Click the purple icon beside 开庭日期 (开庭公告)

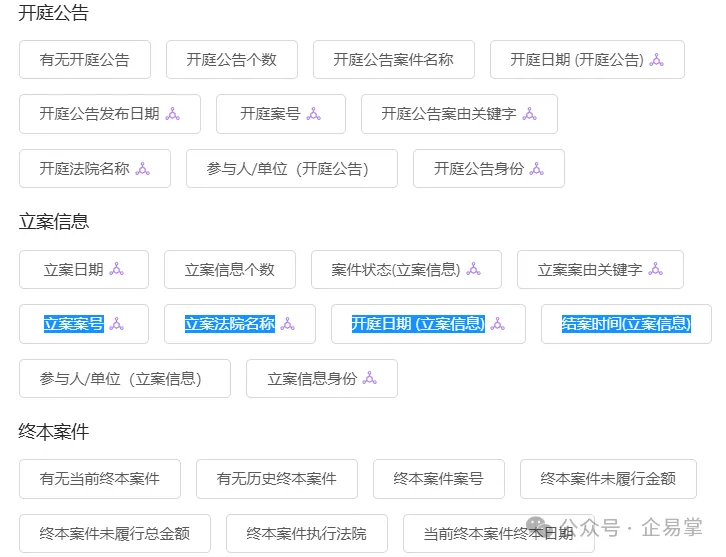[657, 60]
